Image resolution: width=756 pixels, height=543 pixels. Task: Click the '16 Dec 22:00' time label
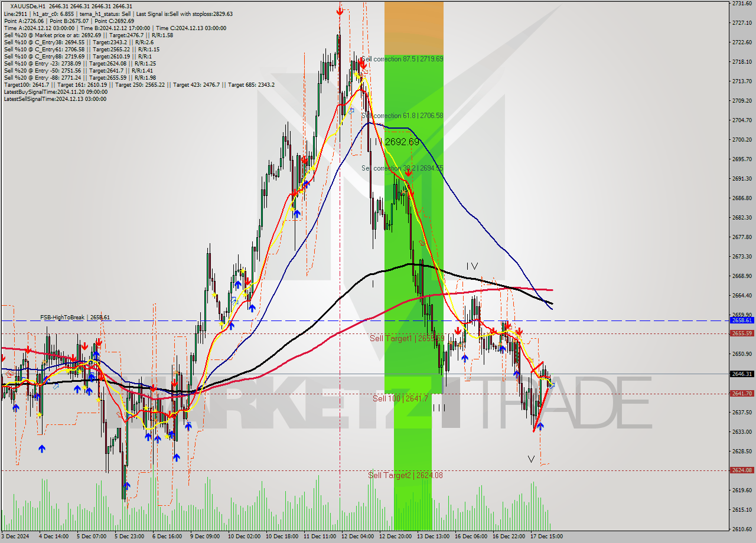509,537
